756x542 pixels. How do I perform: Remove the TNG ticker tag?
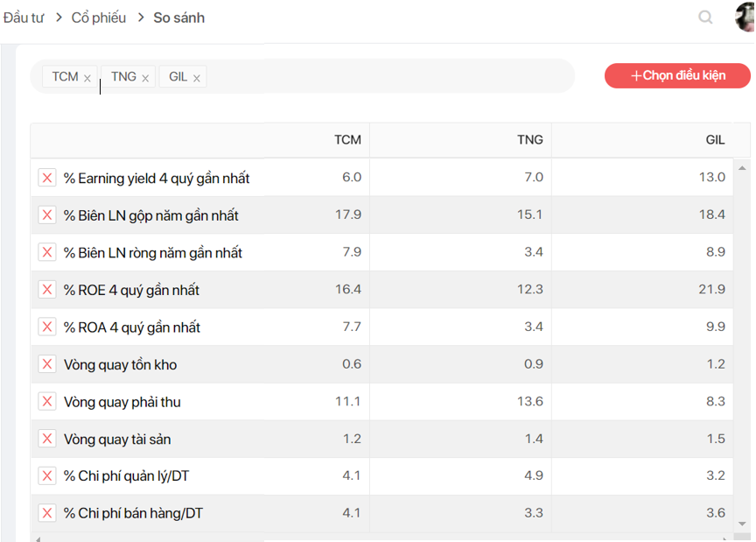[x=145, y=78]
